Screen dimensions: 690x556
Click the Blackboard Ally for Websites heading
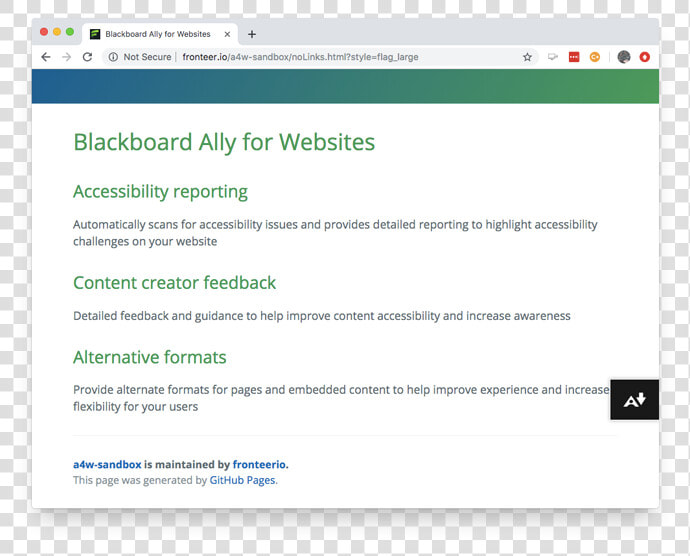[x=224, y=143]
